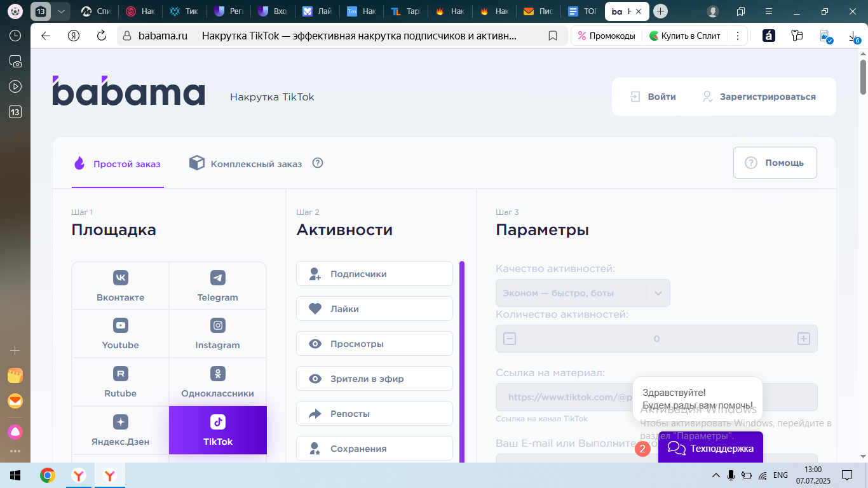Click the babama logo
868x488 pixels.
pos(128,91)
